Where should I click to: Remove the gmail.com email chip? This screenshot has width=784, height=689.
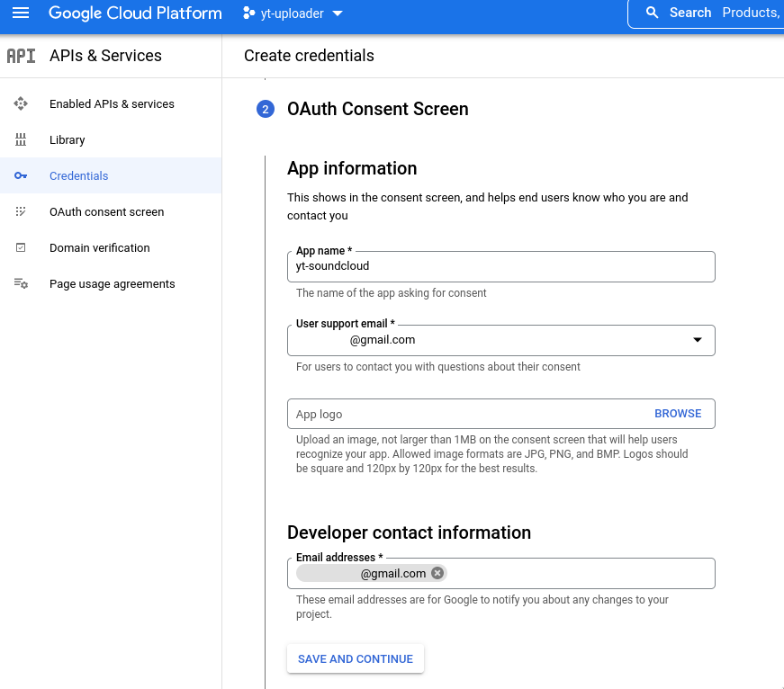point(437,573)
